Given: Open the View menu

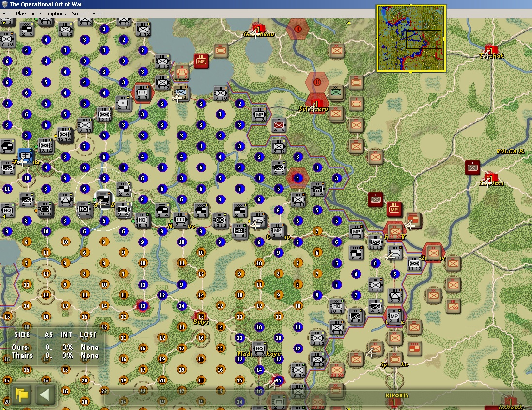Looking at the screenshot, I should coord(37,14).
